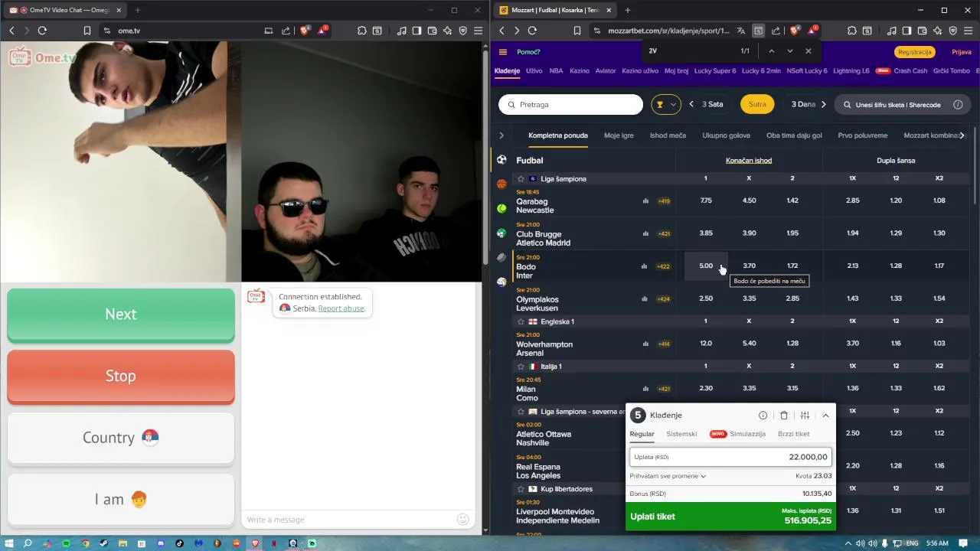Open Aviator in top navigation

(x=606, y=70)
